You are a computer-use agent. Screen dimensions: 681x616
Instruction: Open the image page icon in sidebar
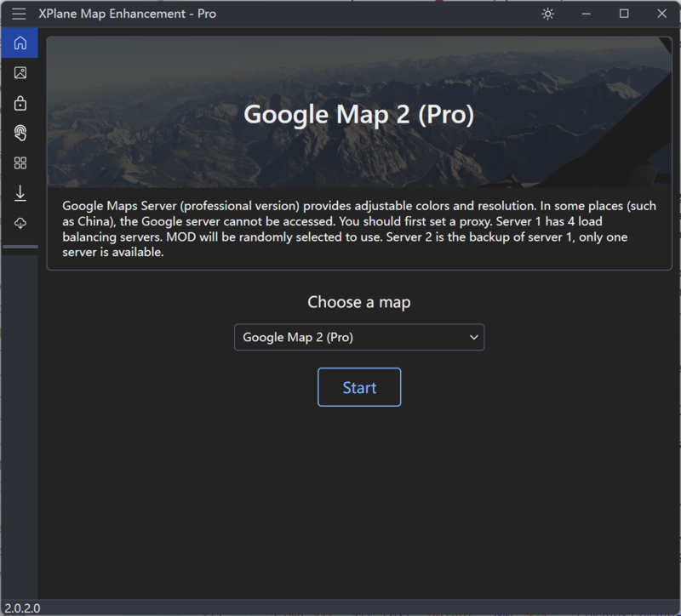coord(20,73)
